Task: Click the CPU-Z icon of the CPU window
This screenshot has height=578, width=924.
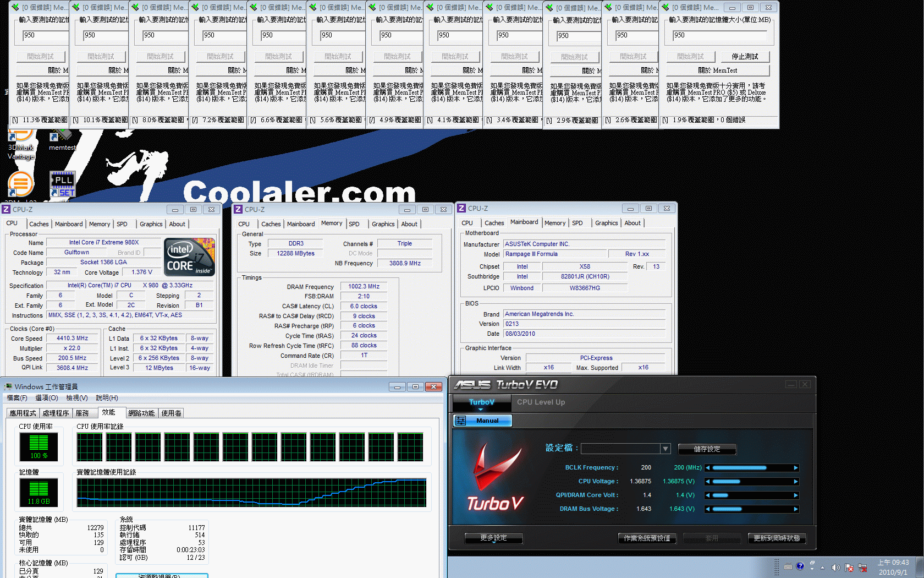Action: (6, 209)
